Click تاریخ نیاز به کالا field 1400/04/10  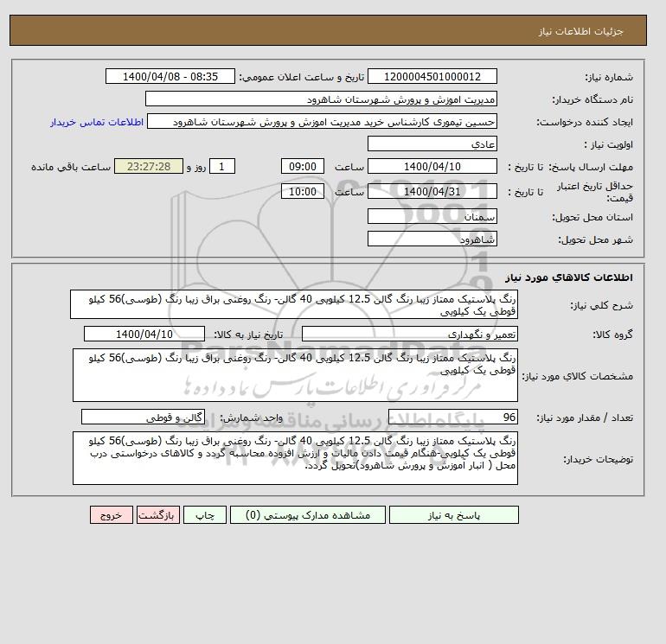(144, 334)
